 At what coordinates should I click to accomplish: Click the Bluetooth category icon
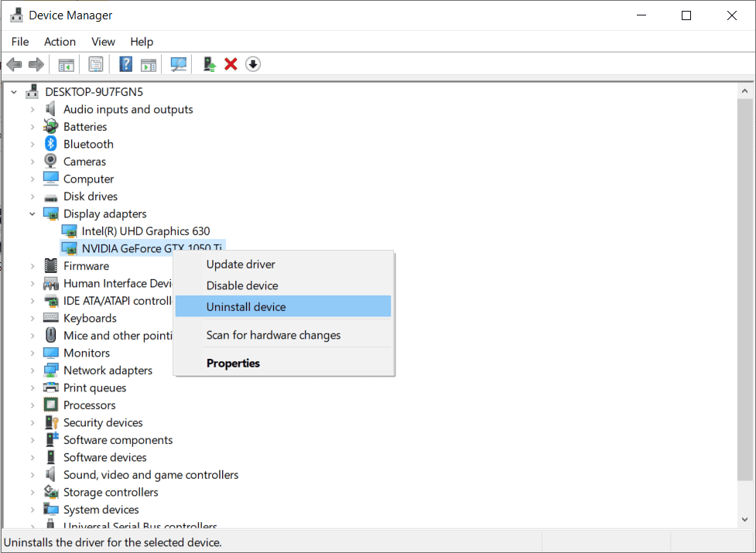click(50, 144)
